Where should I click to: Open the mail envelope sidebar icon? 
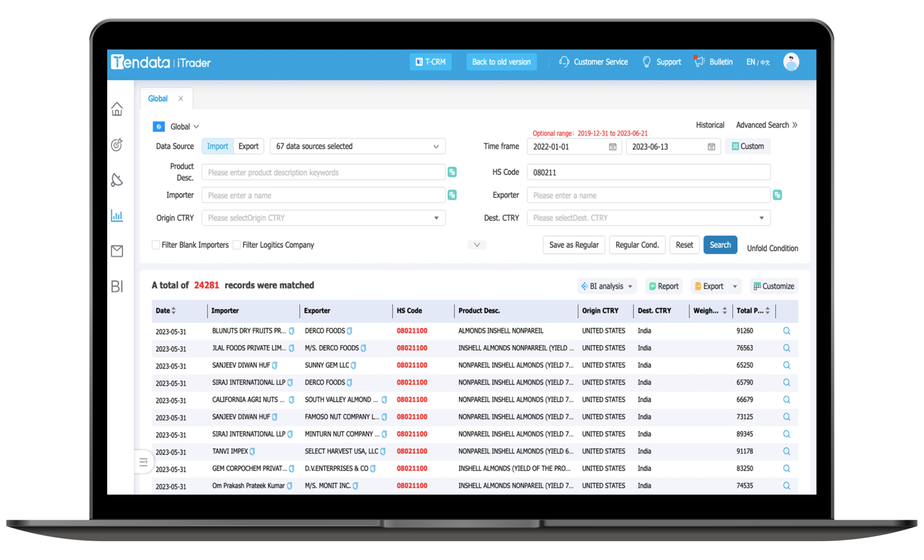(117, 251)
